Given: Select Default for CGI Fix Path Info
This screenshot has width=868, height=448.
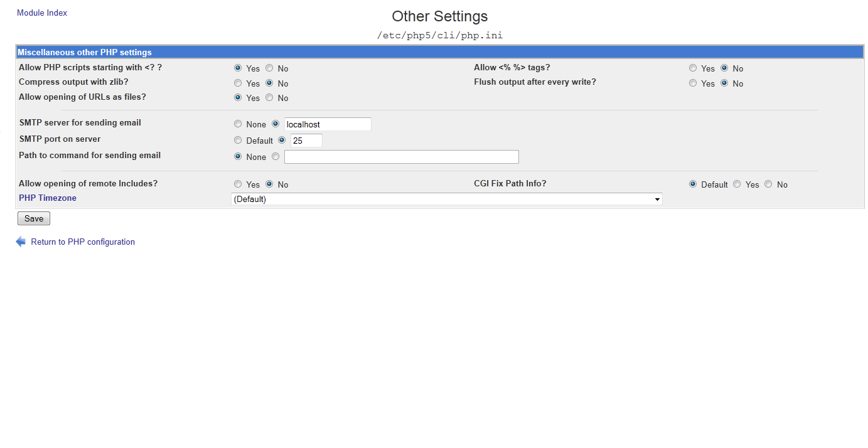Looking at the screenshot, I should coord(693,184).
